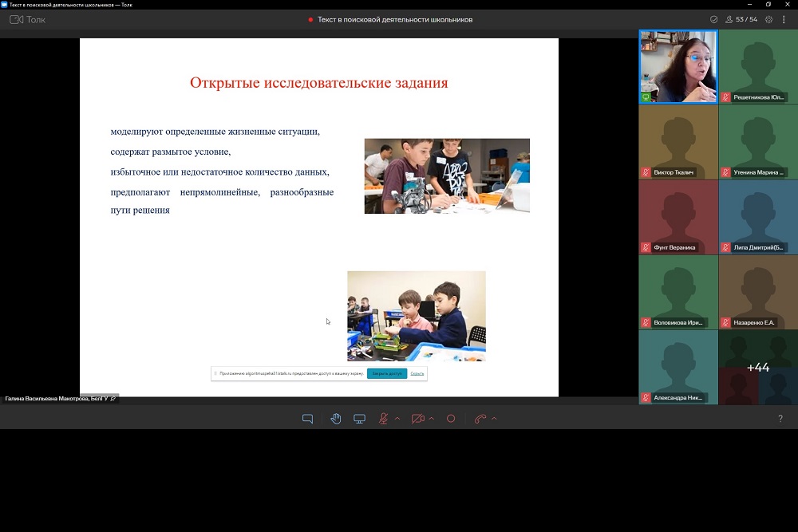Click the 'Закрыть доступ' button

[387, 373]
